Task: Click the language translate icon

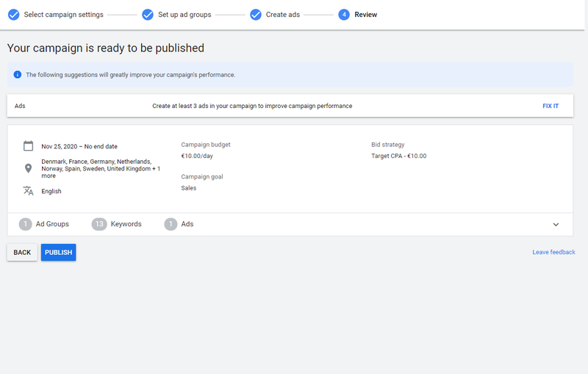Action: (28, 191)
